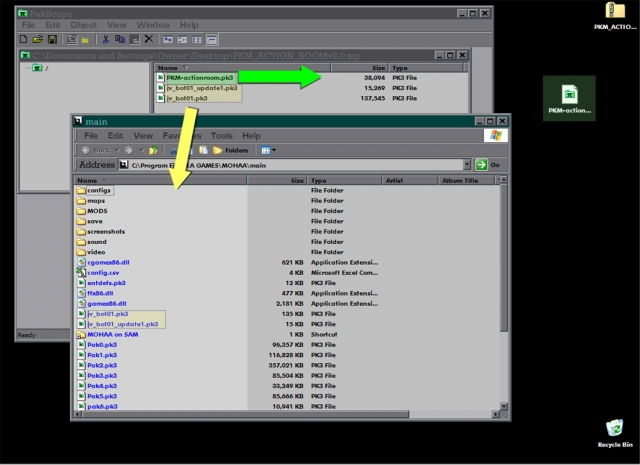Toggle the Folders pane button
Viewport: 640px width, 465px height.
point(231,150)
